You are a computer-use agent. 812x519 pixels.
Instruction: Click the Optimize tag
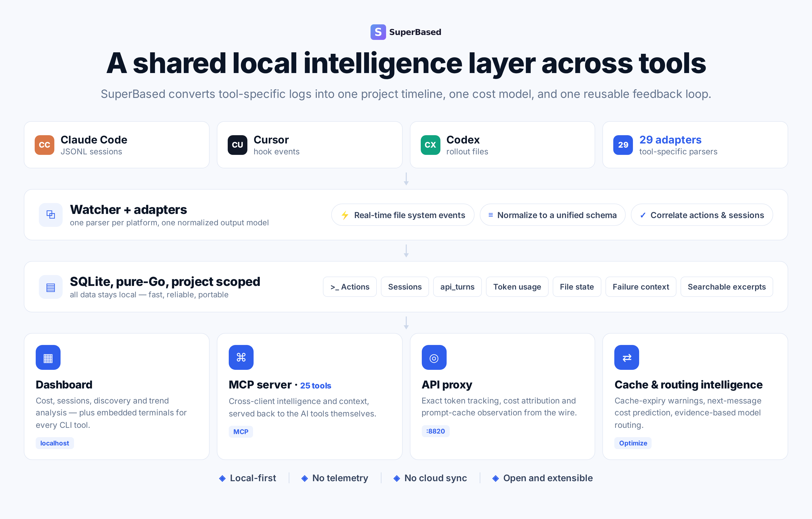pyautogui.click(x=633, y=443)
